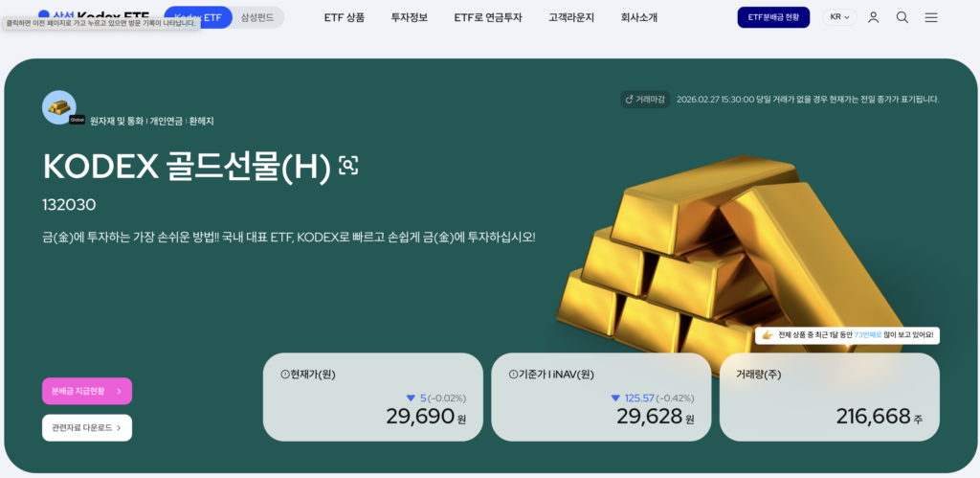
Task: Switch toggle to 삼성펀드
Action: [x=257, y=17]
